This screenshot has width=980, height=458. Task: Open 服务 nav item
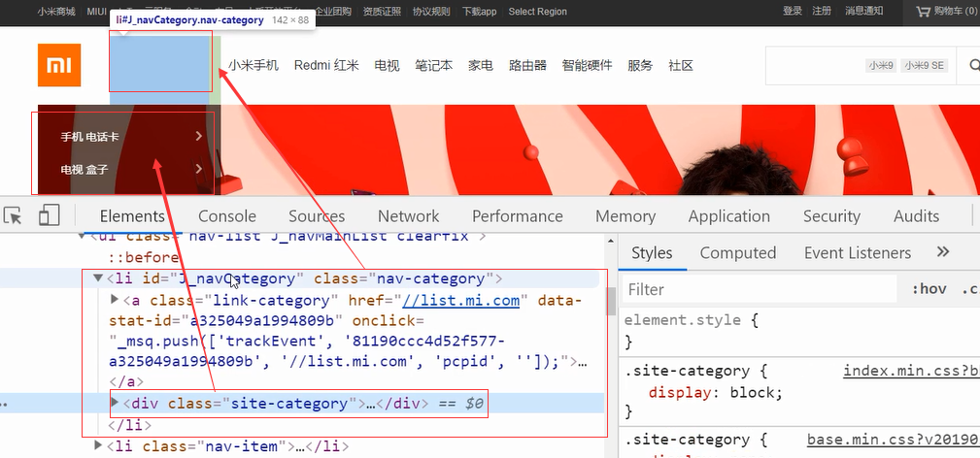[640, 65]
